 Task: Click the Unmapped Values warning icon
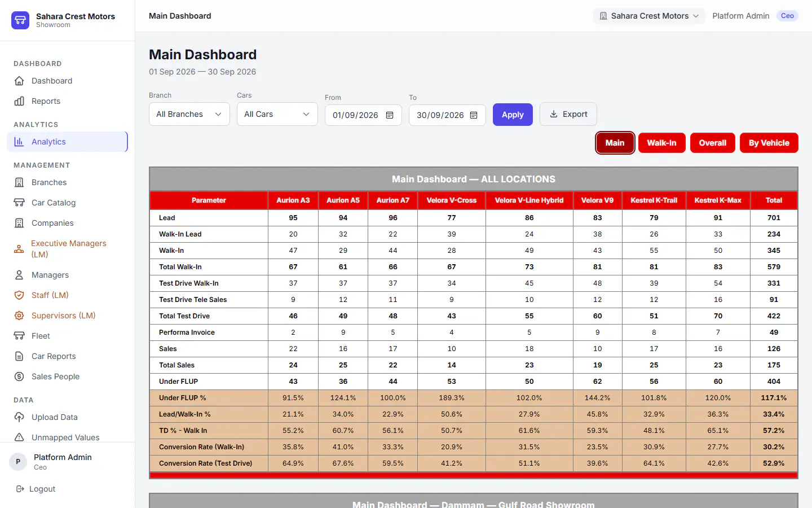(19, 437)
